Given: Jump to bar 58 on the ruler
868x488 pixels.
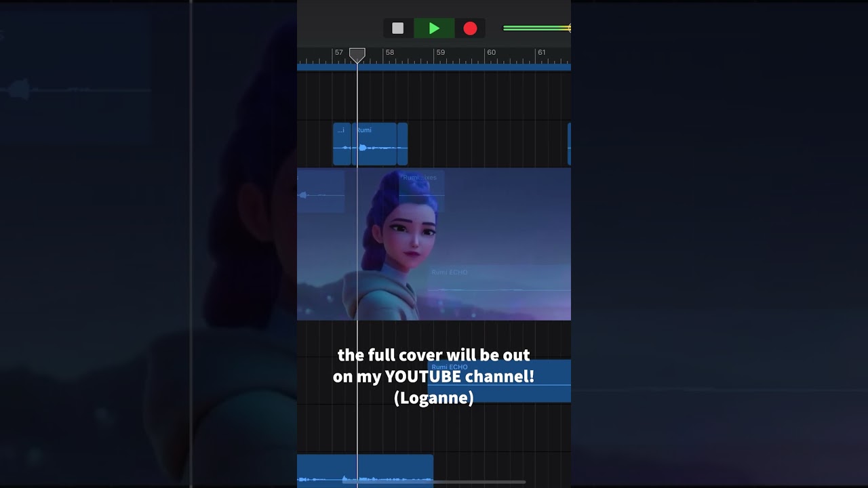Looking at the screenshot, I should [x=390, y=52].
